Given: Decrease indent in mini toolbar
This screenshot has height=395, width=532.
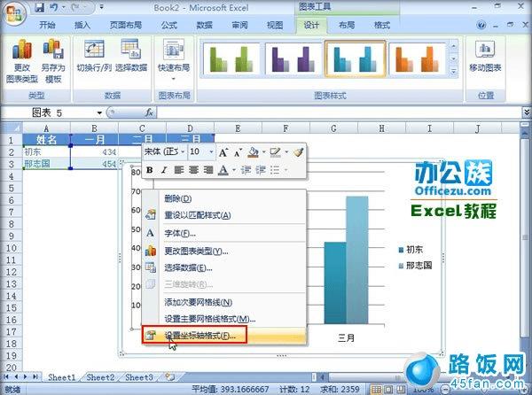Looking at the screenshot, I should [246, 170].
